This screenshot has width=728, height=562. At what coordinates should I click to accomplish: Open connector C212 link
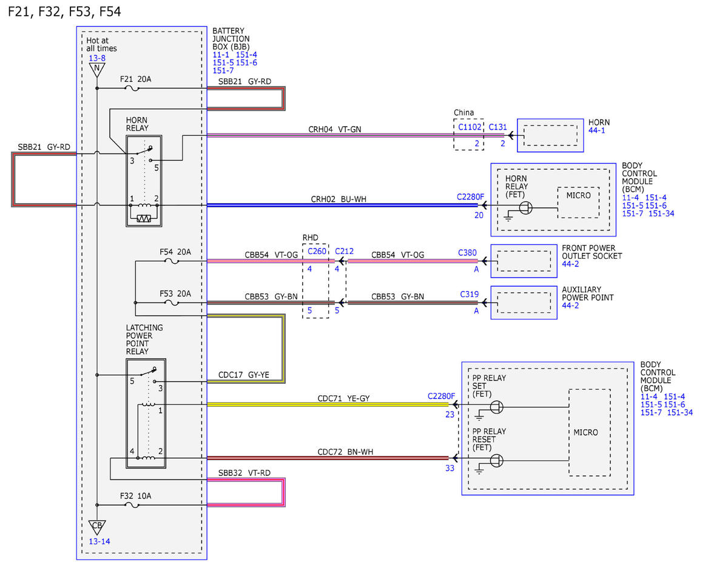tap(344, 251)
